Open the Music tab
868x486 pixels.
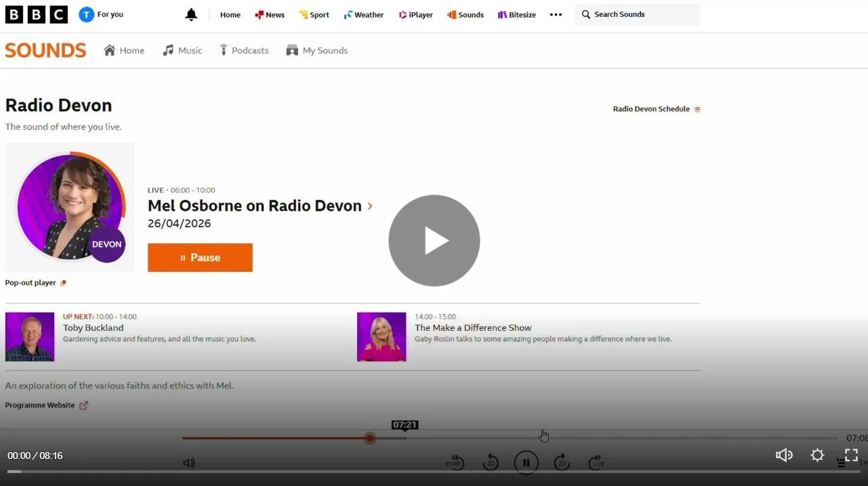(182, 50)
